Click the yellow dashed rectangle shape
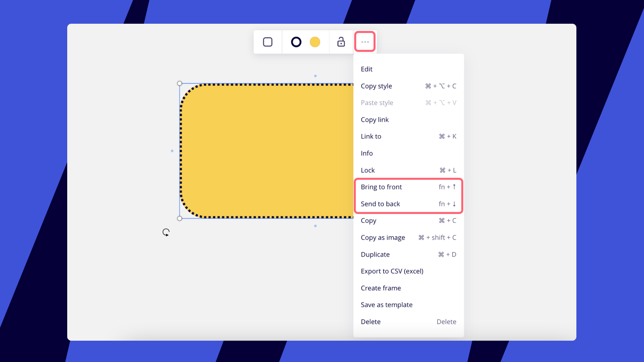 pyautogui.click(x=262, y=151)
